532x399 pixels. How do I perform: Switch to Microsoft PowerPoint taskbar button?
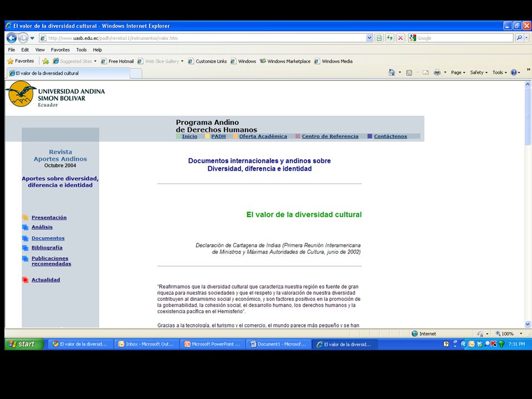click(212, 344)
